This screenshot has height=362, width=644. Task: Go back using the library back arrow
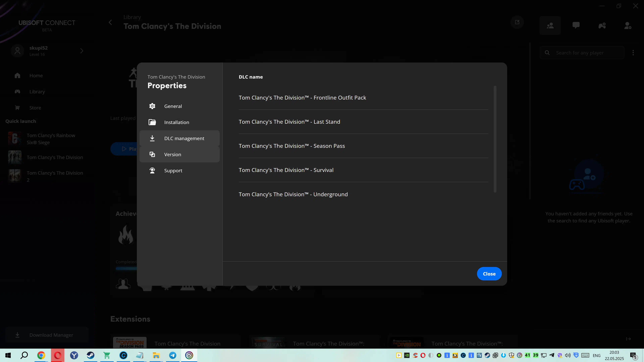click(x=110, y=22)
